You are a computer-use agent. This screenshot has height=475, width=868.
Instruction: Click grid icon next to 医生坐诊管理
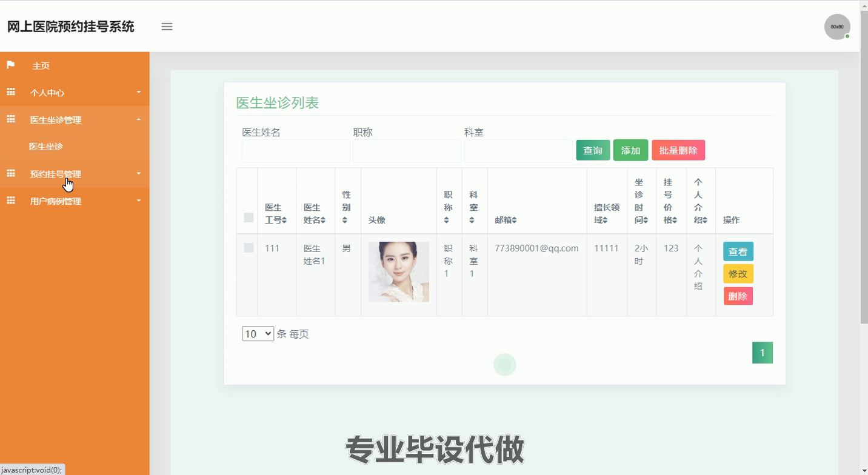coord(11,119)
